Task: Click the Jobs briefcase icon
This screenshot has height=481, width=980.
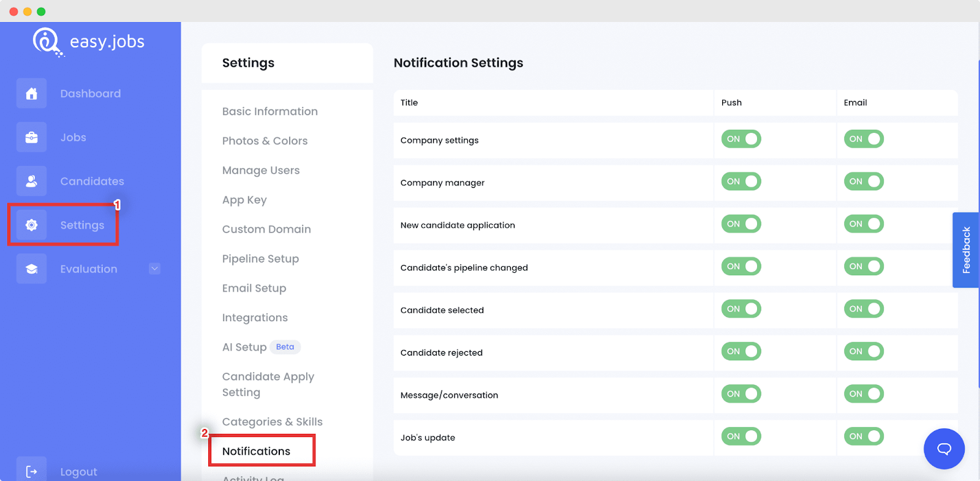Action: click(x=31, y=137)
